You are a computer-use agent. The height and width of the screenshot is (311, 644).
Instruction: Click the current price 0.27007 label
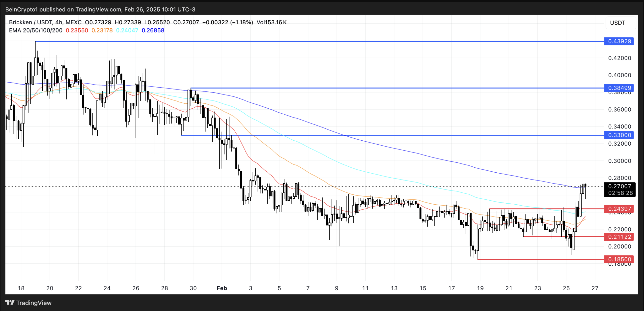[619, 186]
